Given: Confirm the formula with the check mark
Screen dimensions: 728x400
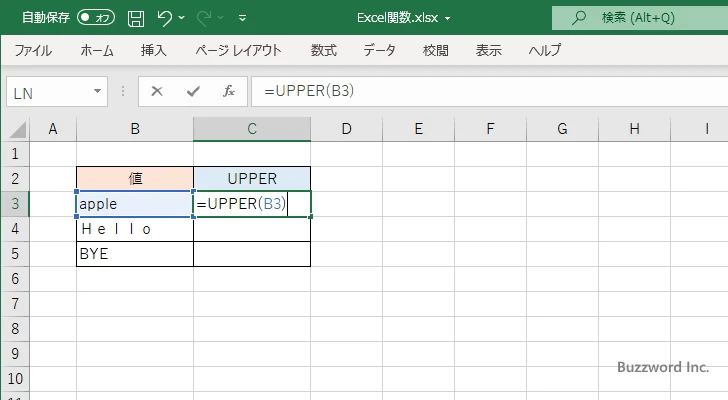Looking at the screenshot, I should (x=193, y=91).
